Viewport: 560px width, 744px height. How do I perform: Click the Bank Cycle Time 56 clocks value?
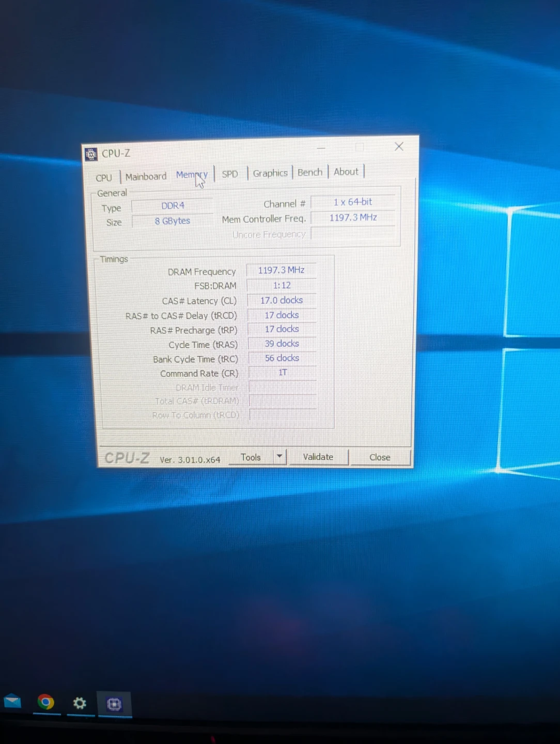[283, 358]
